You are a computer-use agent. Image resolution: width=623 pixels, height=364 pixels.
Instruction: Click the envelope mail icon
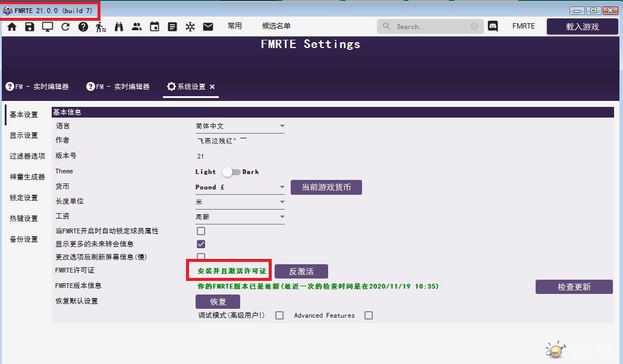pos(208,27)
